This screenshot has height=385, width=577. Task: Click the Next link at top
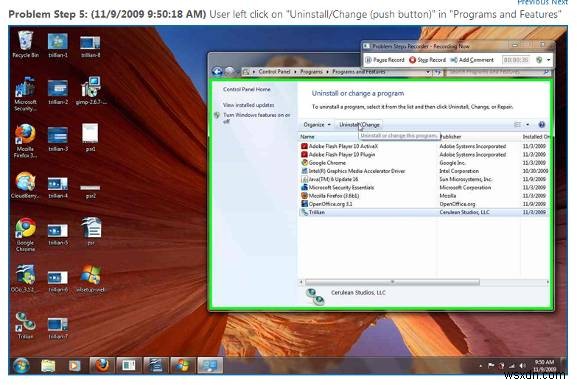coord(560,2)
